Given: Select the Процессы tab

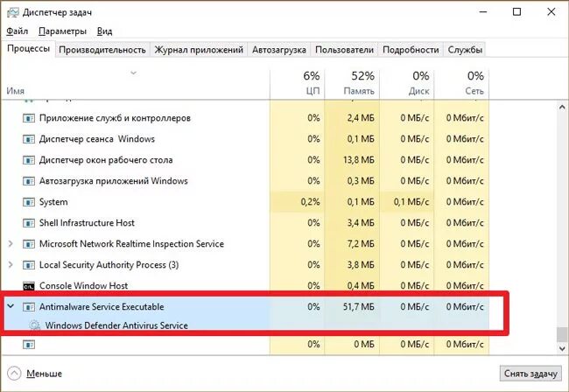Looking at the screenshot, I should point(28,49).
